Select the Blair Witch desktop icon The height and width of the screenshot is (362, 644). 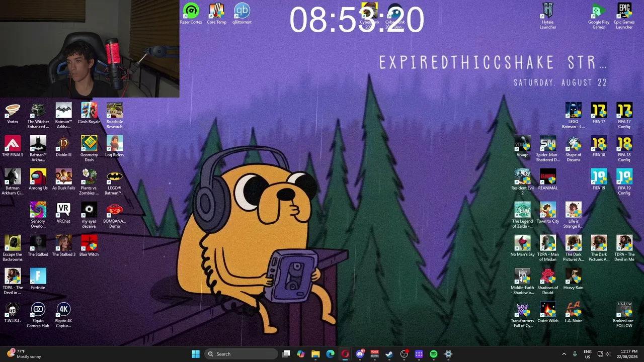tap(89, 246)
